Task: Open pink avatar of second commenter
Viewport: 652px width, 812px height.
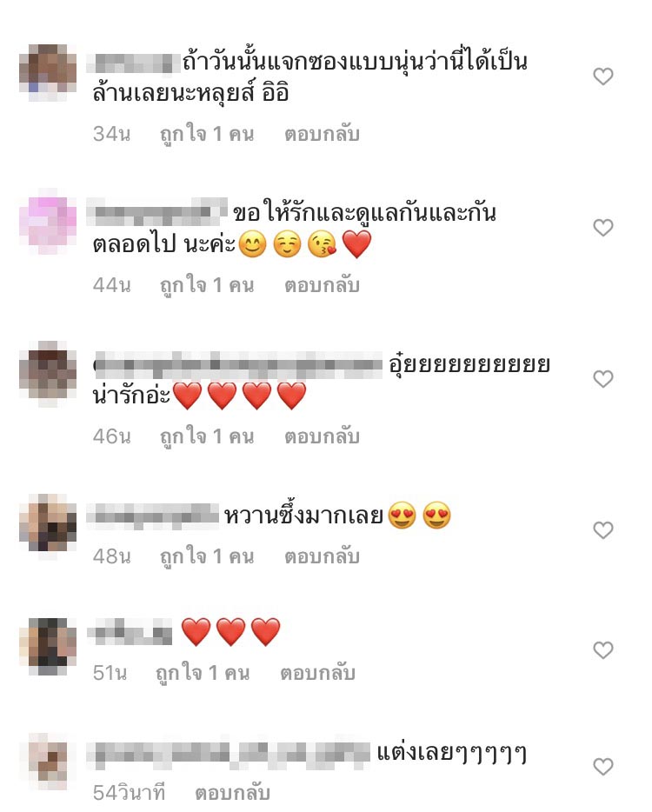Action: [48, 222]
